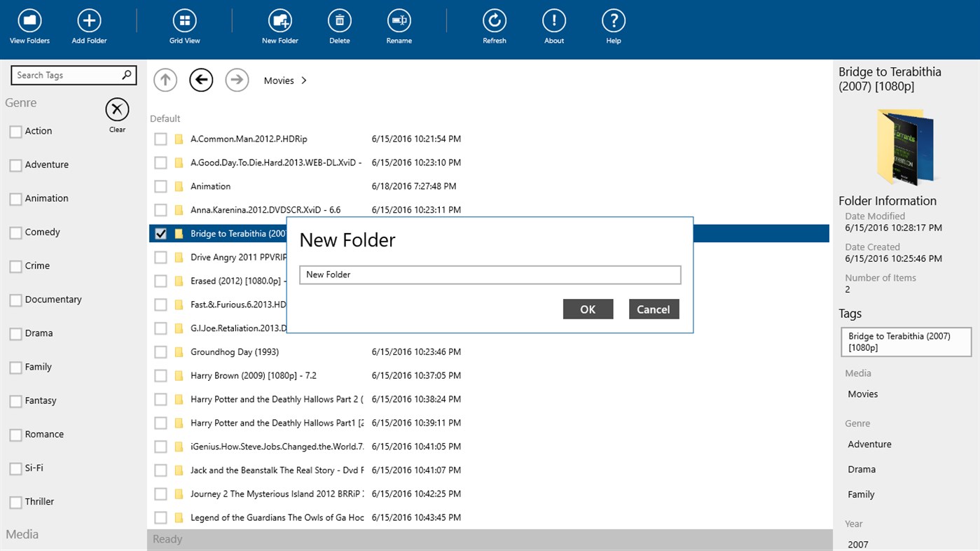Switch to Grid View
This screenshot has width=980, height=551.
coord(184,21)
